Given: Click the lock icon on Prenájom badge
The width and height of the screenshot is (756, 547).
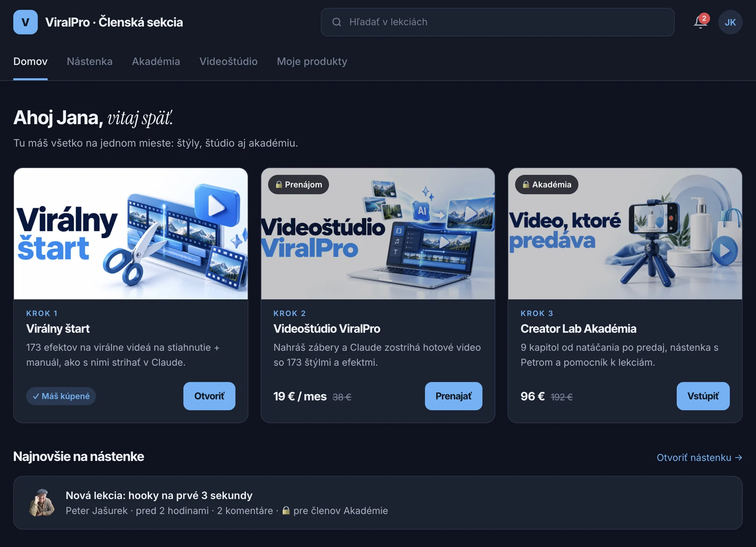Looking at the screenshot, I should coord(278,184).
